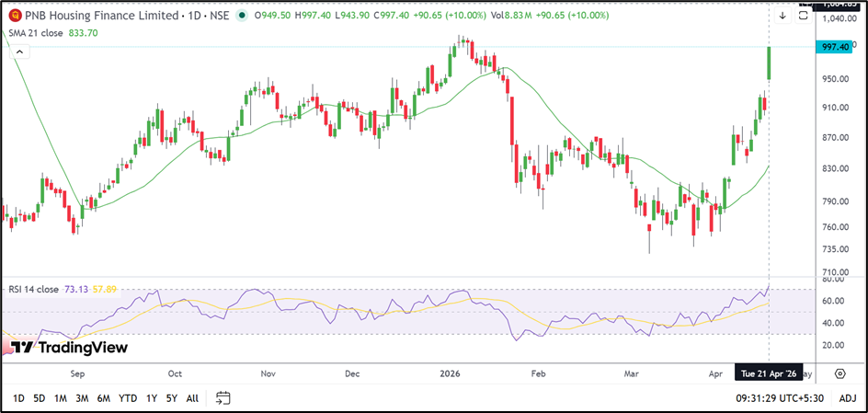868x413 pixels.
Task: Click PNB Housing Finance Limited symbol title
Action: 102,16
